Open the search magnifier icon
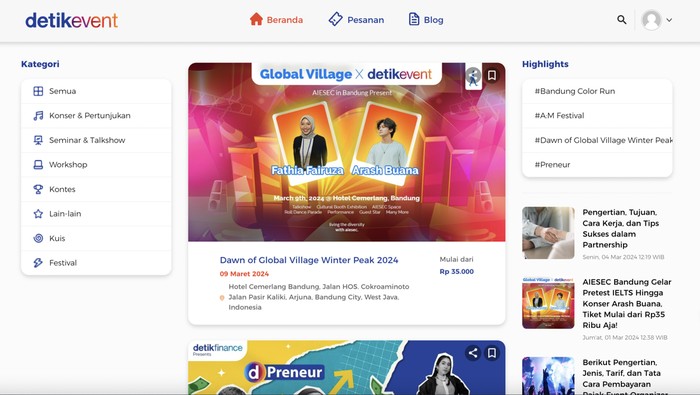 coord(621,20)
